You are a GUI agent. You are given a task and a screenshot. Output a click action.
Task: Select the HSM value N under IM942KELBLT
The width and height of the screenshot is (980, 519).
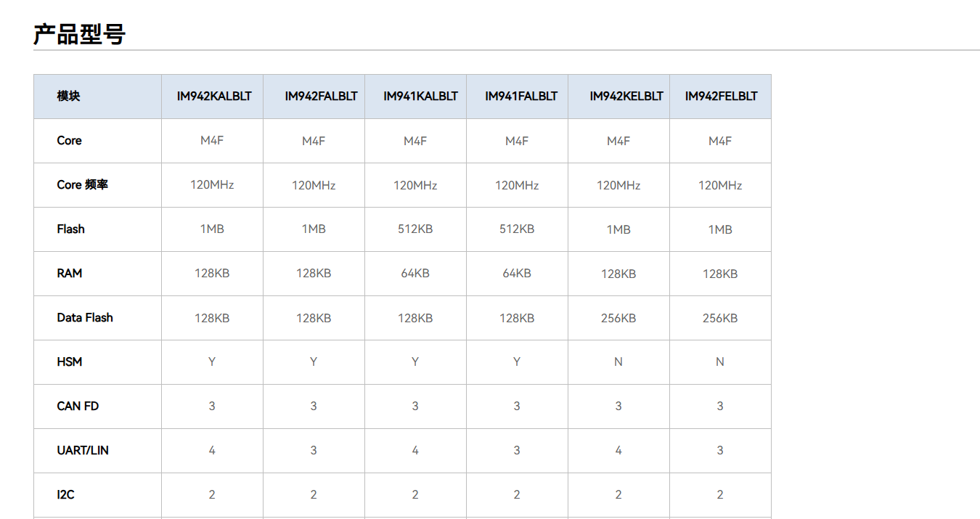click(618, 362)
